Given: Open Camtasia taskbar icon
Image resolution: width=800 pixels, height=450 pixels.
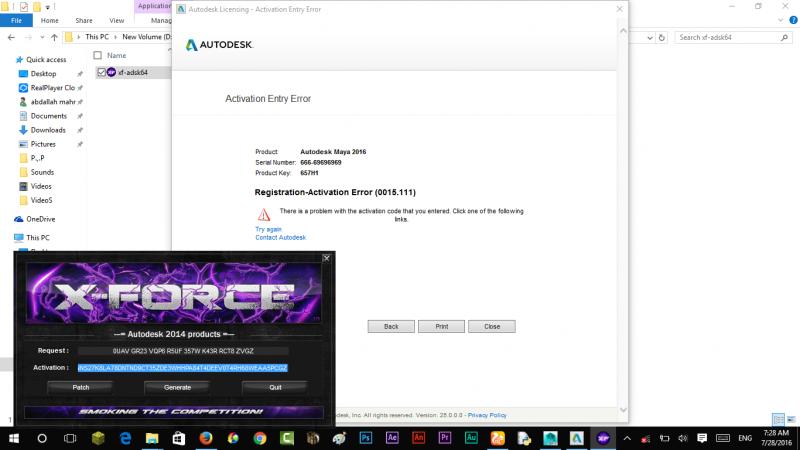Looking at the screenshot, I should click(x=287, y=438).
